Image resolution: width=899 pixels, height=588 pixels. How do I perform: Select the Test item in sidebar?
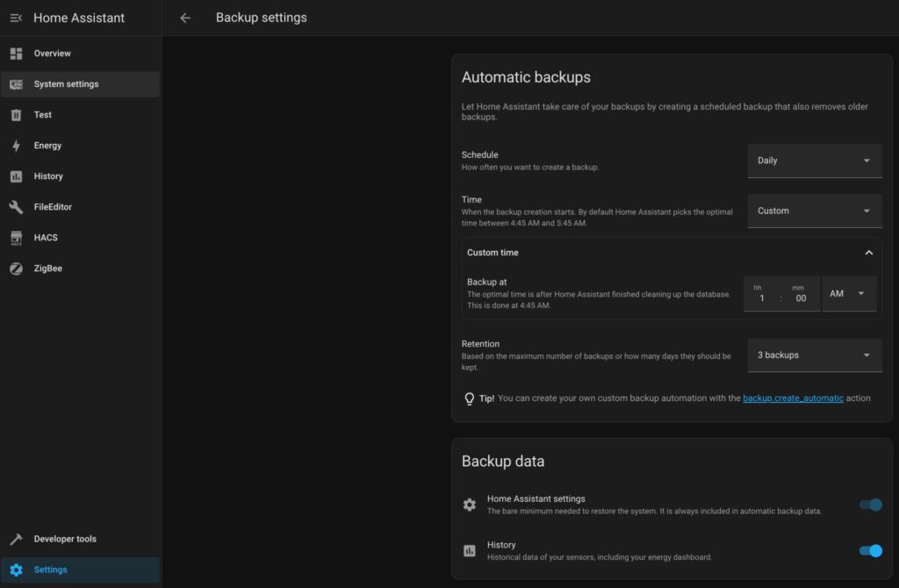coord(42,115)
